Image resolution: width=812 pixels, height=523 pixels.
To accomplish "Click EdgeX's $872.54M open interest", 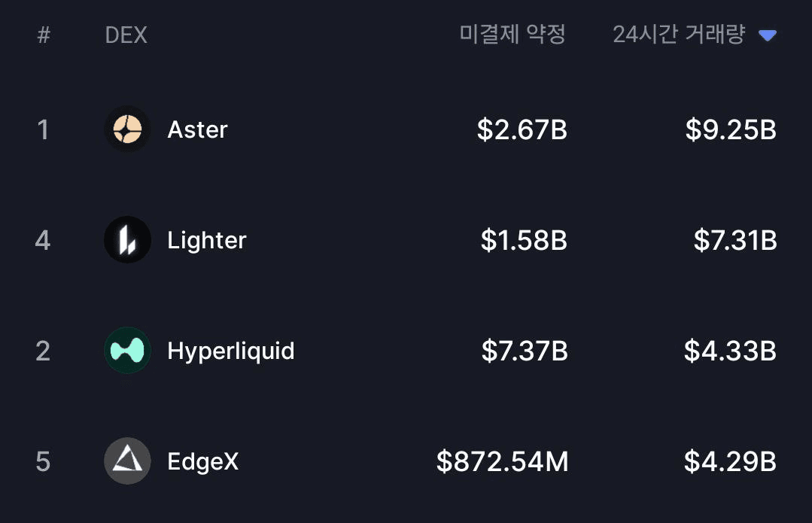I will (502, 461).
